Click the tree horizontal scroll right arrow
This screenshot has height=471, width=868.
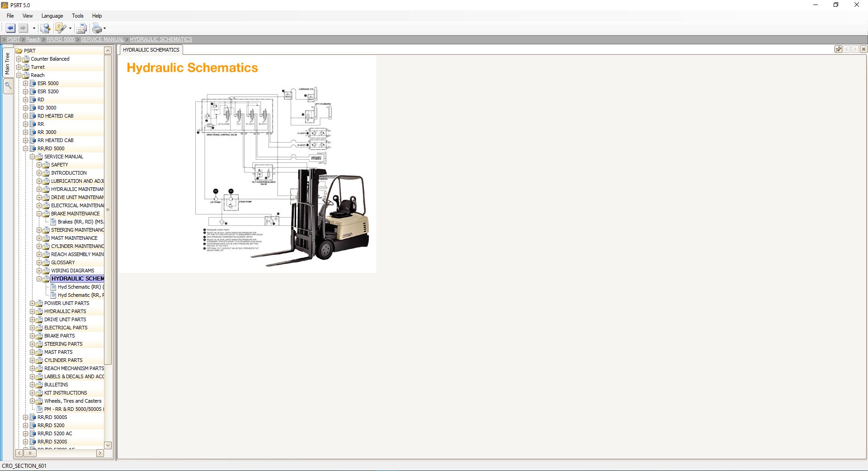pyautogui.click(x=100, y=453)
